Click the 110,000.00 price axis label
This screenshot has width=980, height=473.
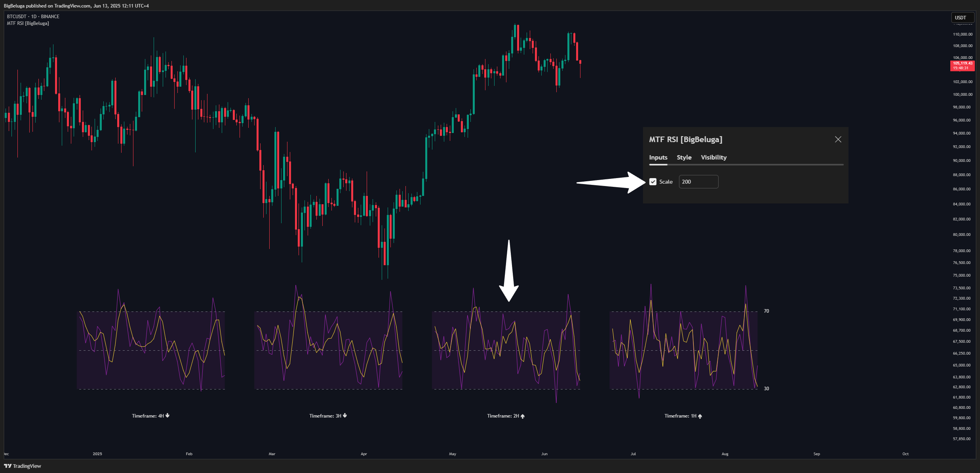[963, 34]
